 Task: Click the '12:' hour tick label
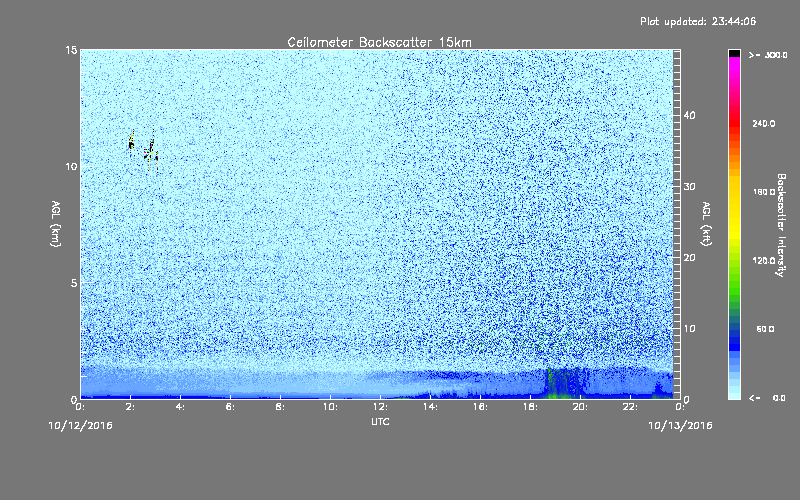click(380, 407)
